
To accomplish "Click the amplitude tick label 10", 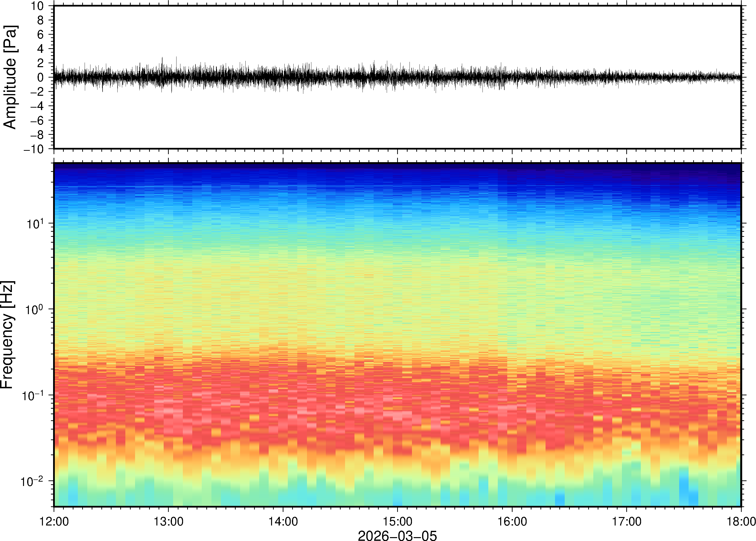I will coord(37,6).
